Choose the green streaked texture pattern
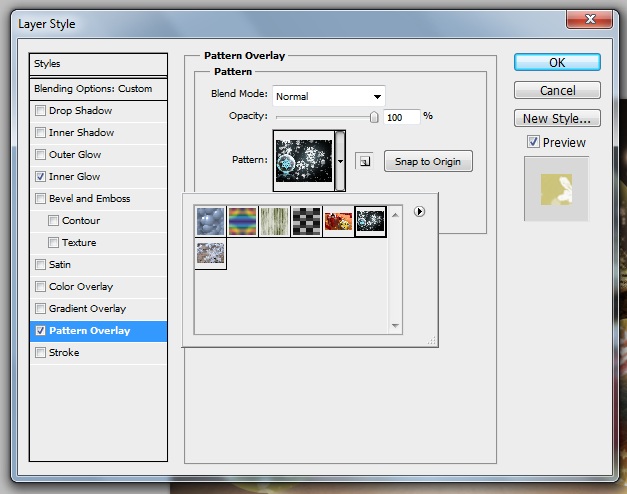 click(274, 221)
